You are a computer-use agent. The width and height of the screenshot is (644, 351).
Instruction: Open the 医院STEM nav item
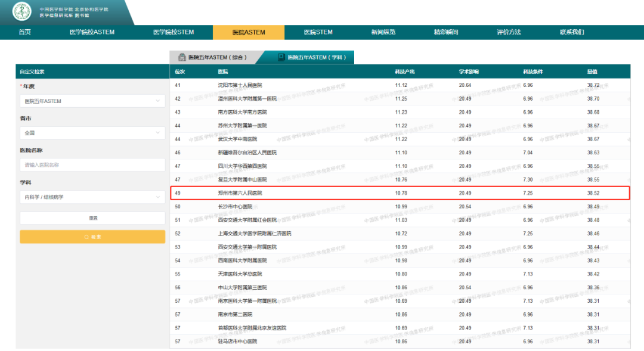318,32
